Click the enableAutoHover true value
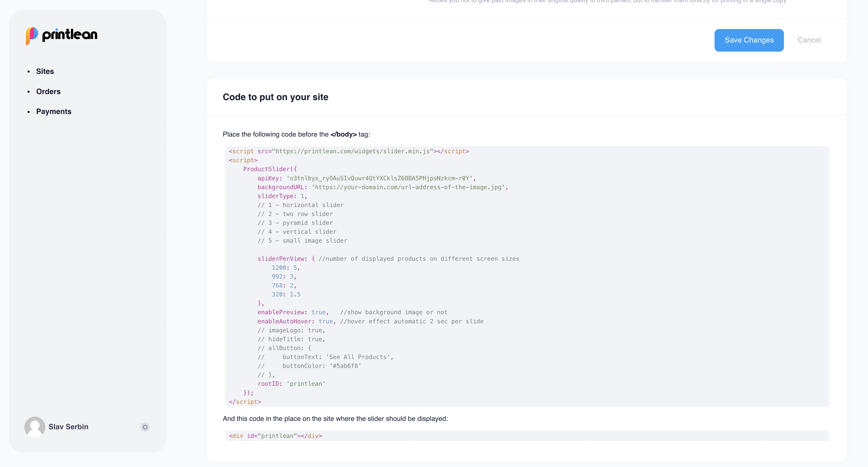The image size is (868, 467). click(x=326, y=321)
